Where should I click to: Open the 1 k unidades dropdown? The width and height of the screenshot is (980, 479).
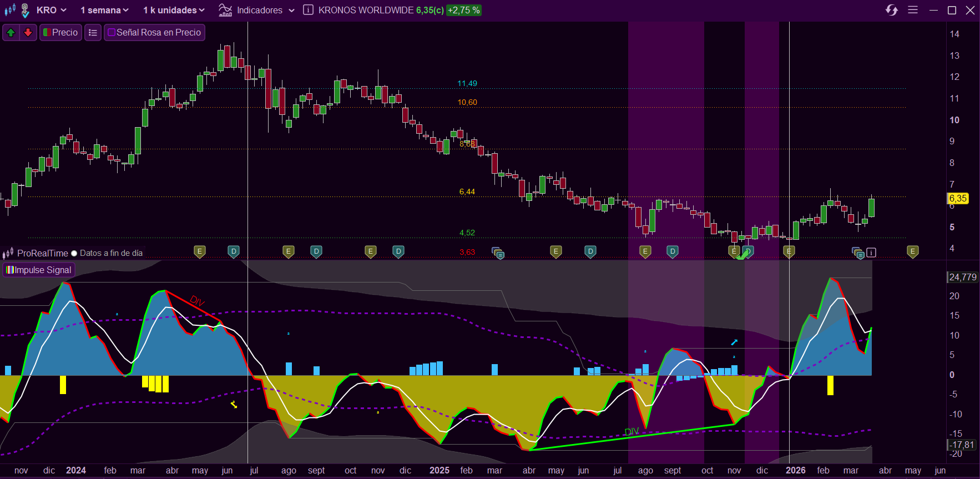174,10
